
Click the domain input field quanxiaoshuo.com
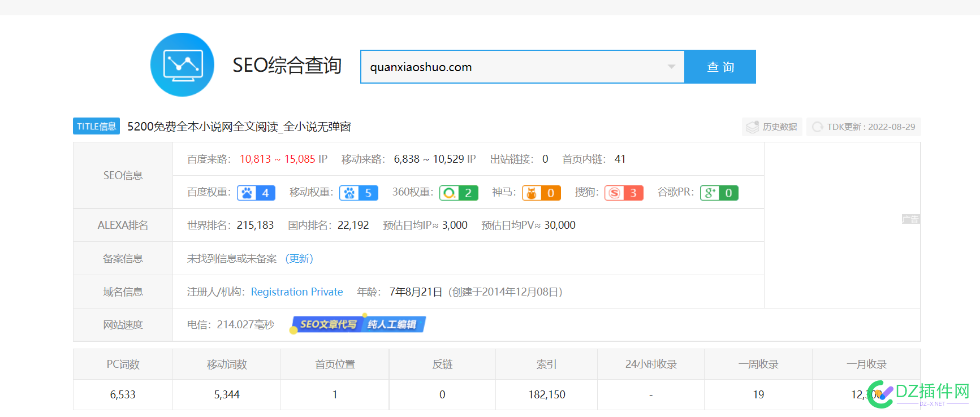(x=522, y=67)
